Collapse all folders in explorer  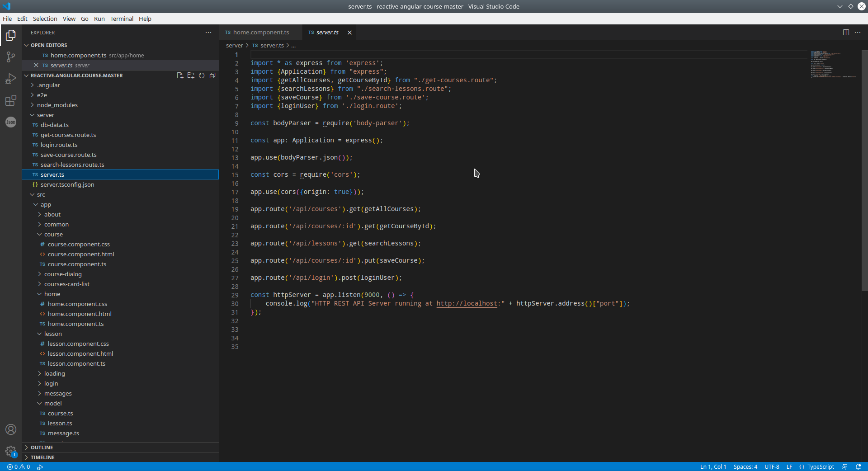[212, 75]
